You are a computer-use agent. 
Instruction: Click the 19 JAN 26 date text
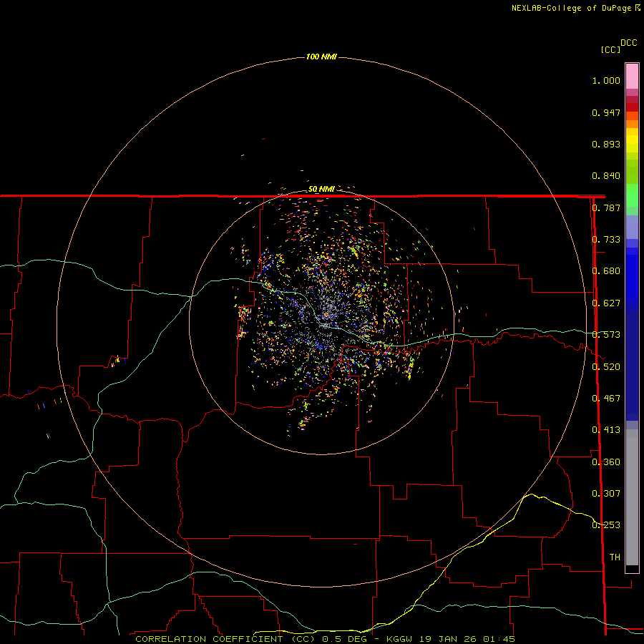[x=447, y=639]
